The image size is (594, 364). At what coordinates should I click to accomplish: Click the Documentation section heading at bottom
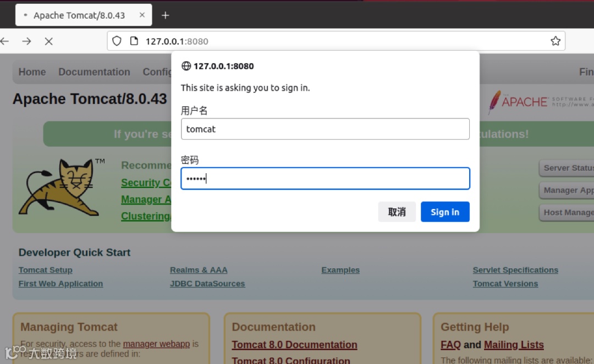pyautogui.click(x=273, y=327)
